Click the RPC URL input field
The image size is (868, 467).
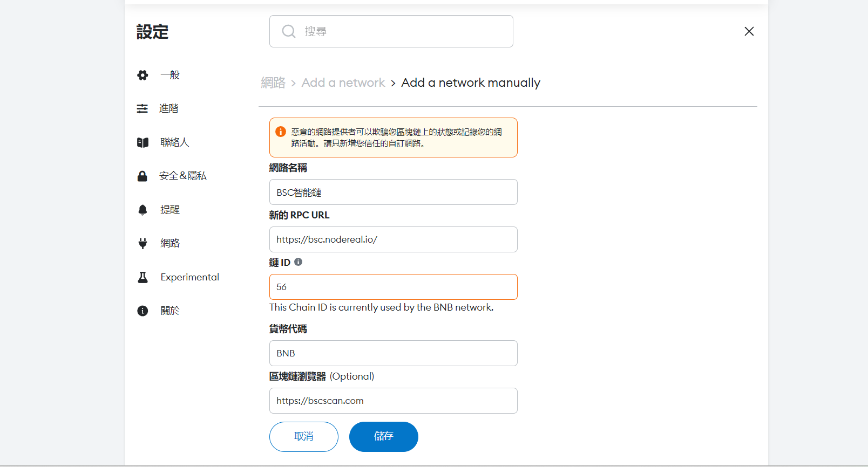tap(393, 239)
